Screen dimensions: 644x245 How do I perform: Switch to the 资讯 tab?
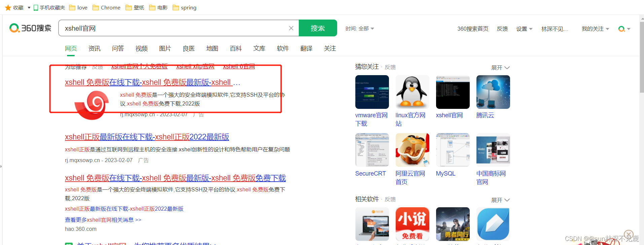(x=95, y=49)
